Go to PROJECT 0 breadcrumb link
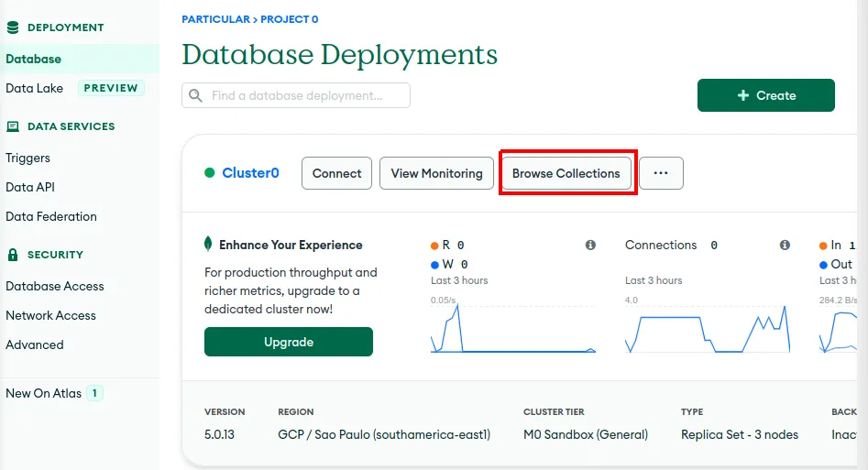The width and height of the screenshot is (868, 470). tap(289, 19)
